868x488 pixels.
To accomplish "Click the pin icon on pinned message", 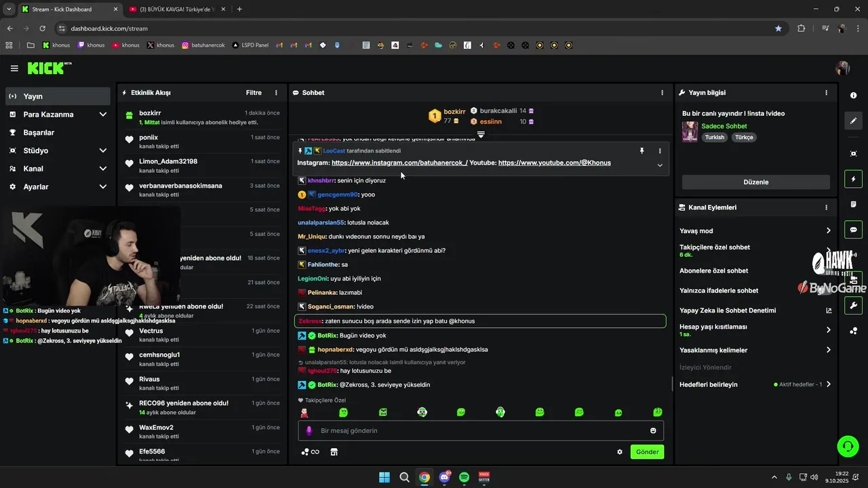I will click(642, 151).
